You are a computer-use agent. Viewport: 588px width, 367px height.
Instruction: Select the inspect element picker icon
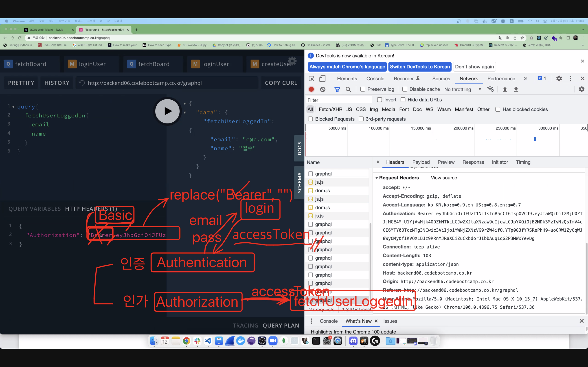(x=312, y=79)
